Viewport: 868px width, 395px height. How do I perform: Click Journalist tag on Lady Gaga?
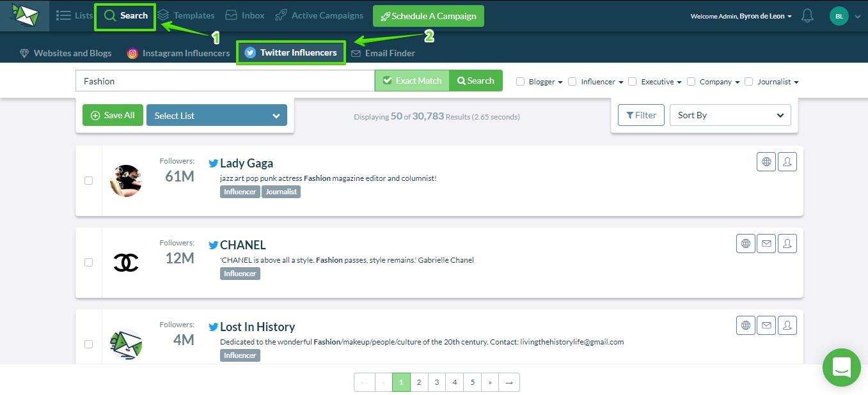281,192
